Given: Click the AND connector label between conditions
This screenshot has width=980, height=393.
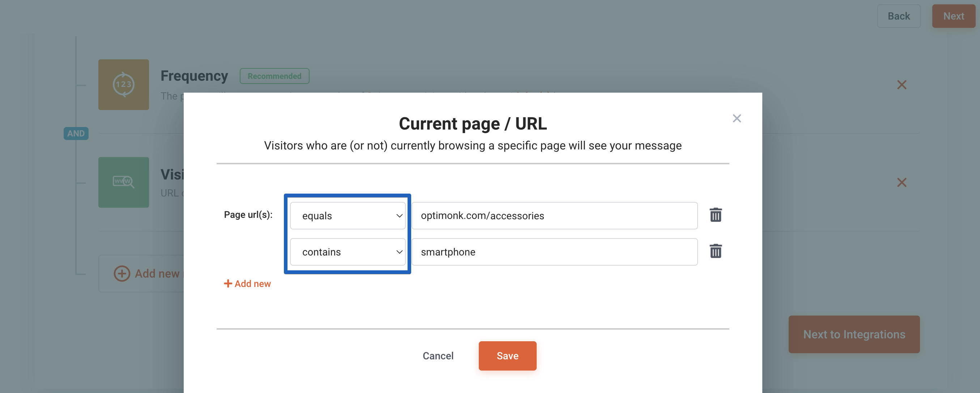Looking at the screenshot, I should tap(76, 133).
